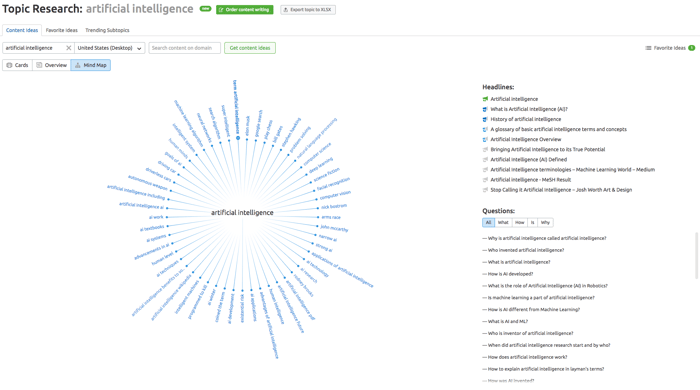Click the Cards view icon

(x=9, y=65)
